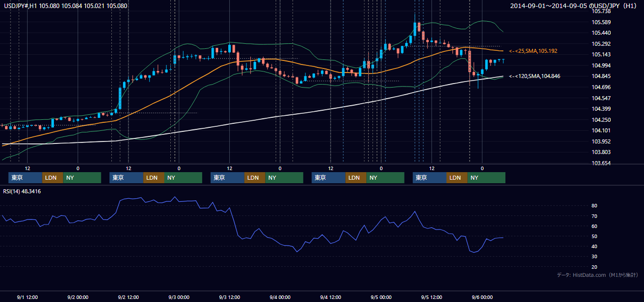Click price axis value 104.250

601,120
